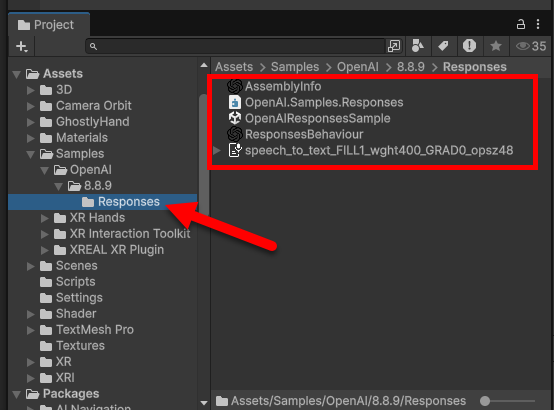Click 8.8.9 in the breadcrumb path
The width and height of the screenshot is (554, 410).
tap(411, 67)
